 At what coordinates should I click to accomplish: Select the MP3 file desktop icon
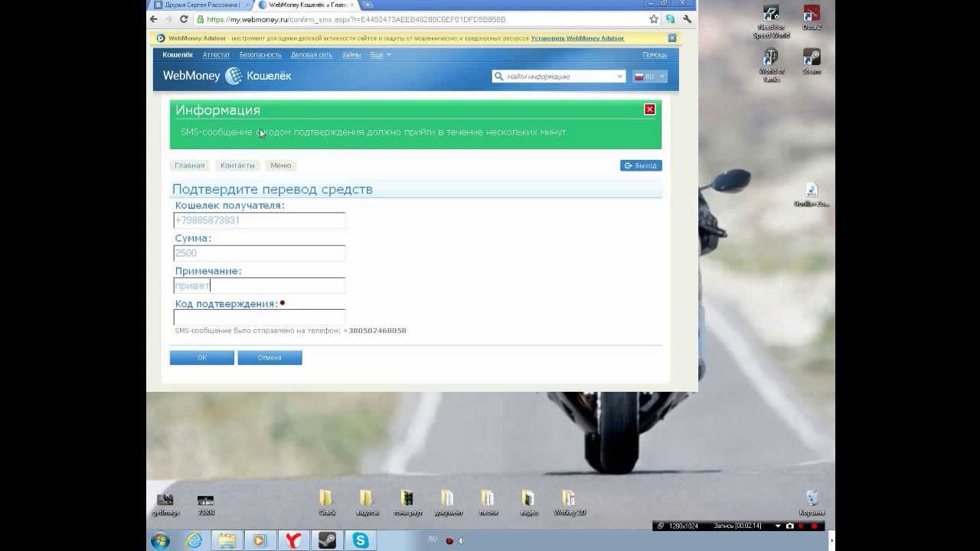812,195
